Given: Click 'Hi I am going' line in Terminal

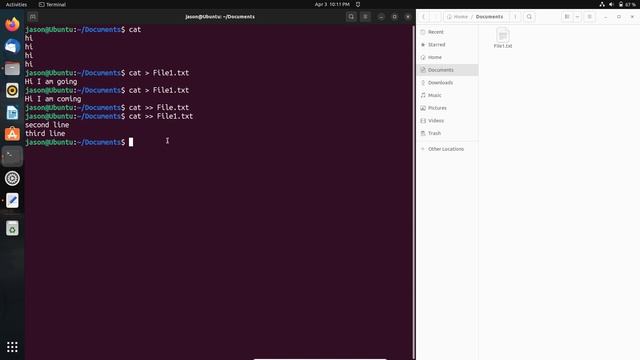Looking at the screenshot, I should pos(51,82).
